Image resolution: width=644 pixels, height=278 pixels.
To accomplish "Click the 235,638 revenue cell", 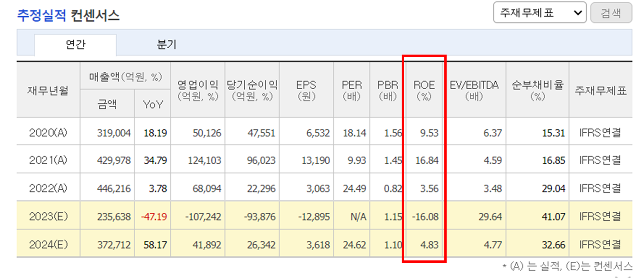I will 114,216.
